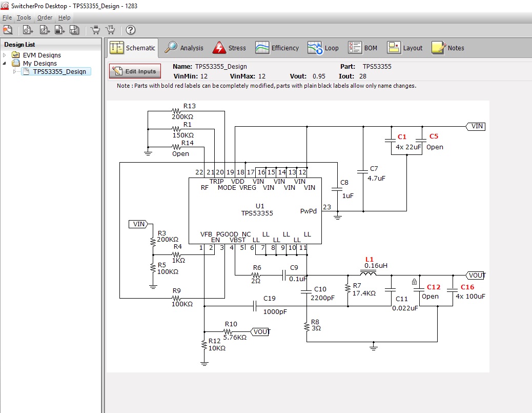Click the R14 resistor label
Screen dimensions: 532x413
(187, 143)
